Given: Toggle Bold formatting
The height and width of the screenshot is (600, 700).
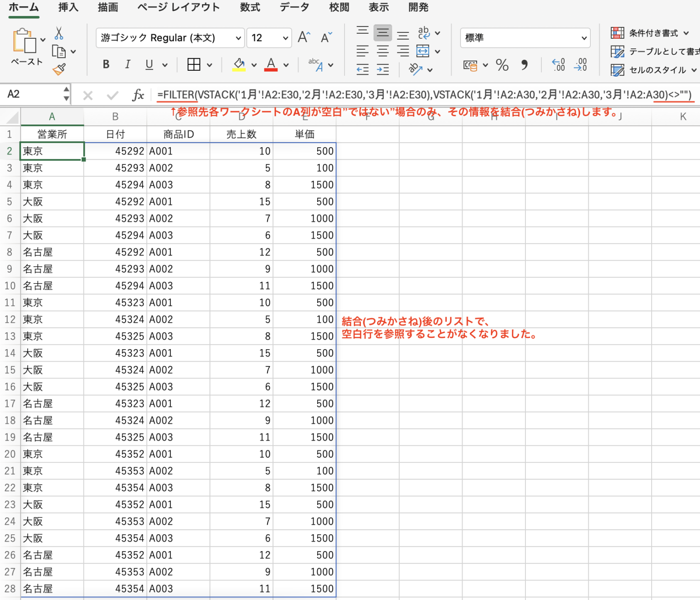Looking at the screenshot, I should pos(106,64).
